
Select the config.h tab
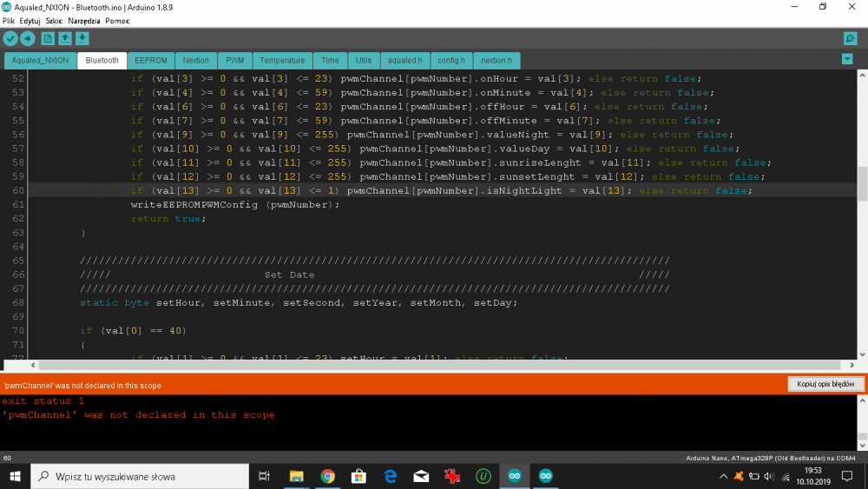point(450,61)
